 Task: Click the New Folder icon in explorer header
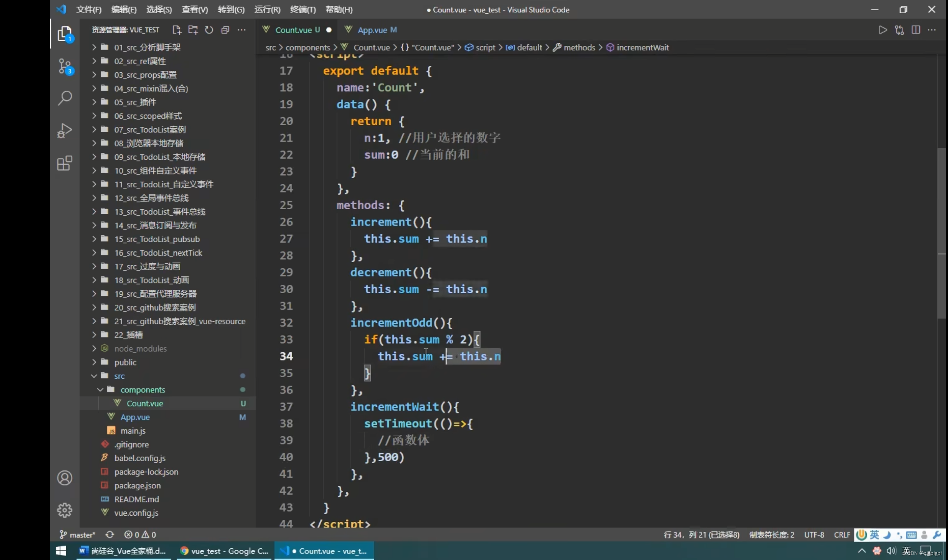(193, 30)
